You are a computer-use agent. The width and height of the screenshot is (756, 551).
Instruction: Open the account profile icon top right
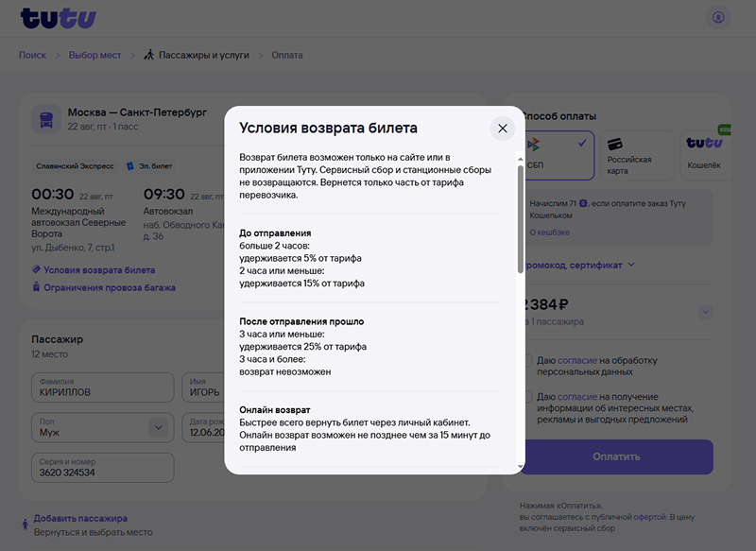(x=720, y=15)
